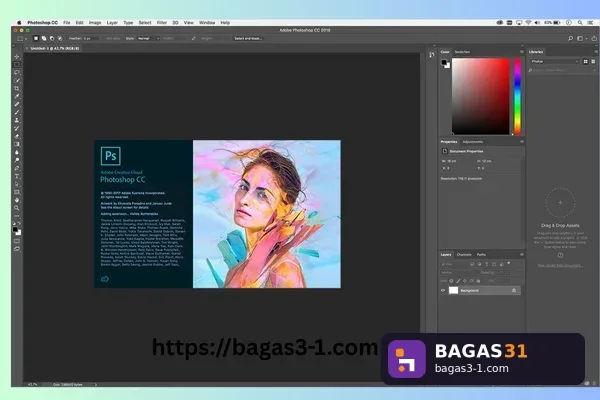The height and width of the screenshot is (400, 600).
Task: Select the Clone Stamp tool
Action: pyautogui.click(x=16, y=120)
